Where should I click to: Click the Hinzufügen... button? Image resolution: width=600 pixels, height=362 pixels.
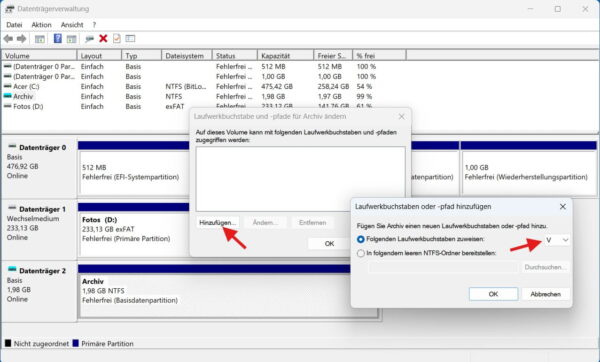tap(218, 223)
